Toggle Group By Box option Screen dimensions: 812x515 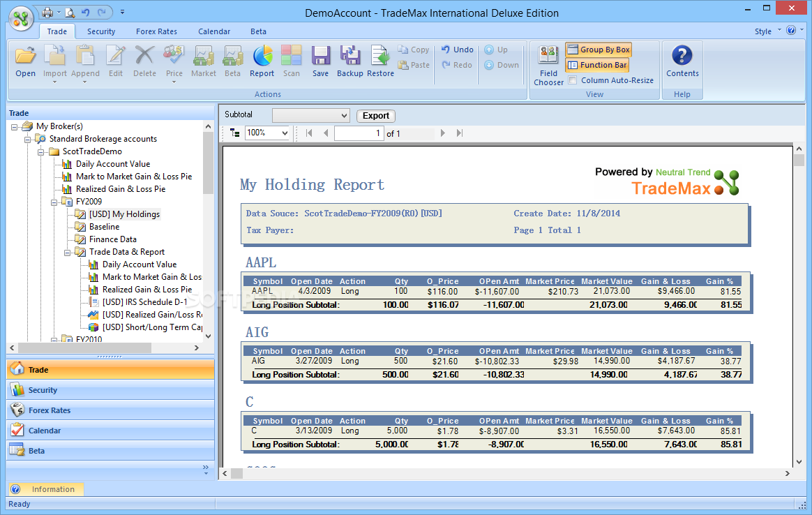tap(599, 50)
